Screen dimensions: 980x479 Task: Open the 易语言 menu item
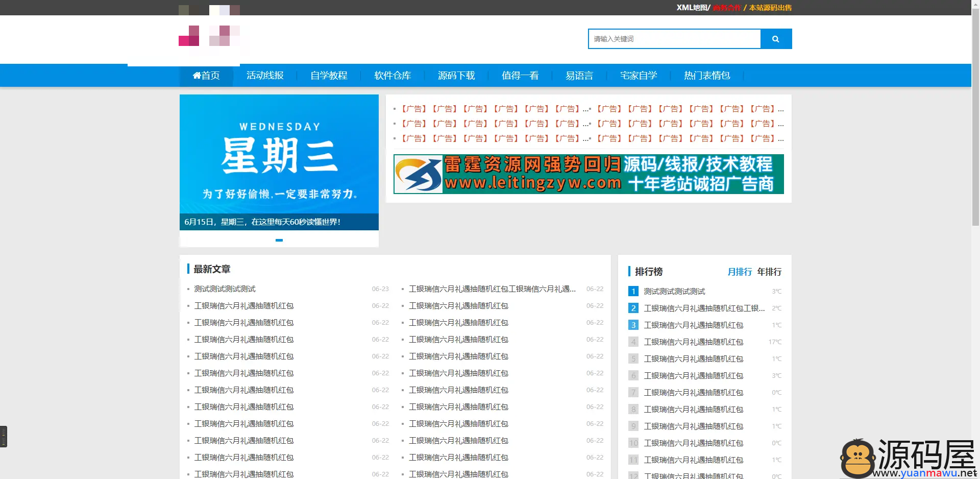click(x=579, y=76)
